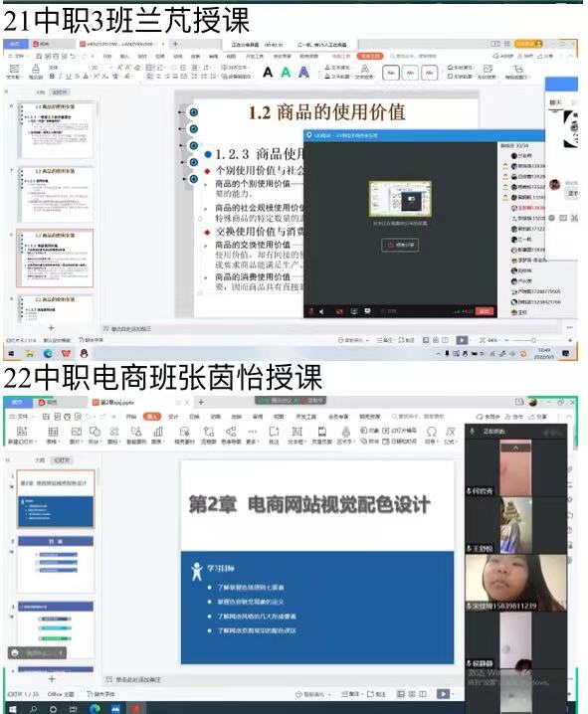Click the 图表 chart icon in the Insert ribbon
Screen dimensions: 588x714
pos(157,435)
